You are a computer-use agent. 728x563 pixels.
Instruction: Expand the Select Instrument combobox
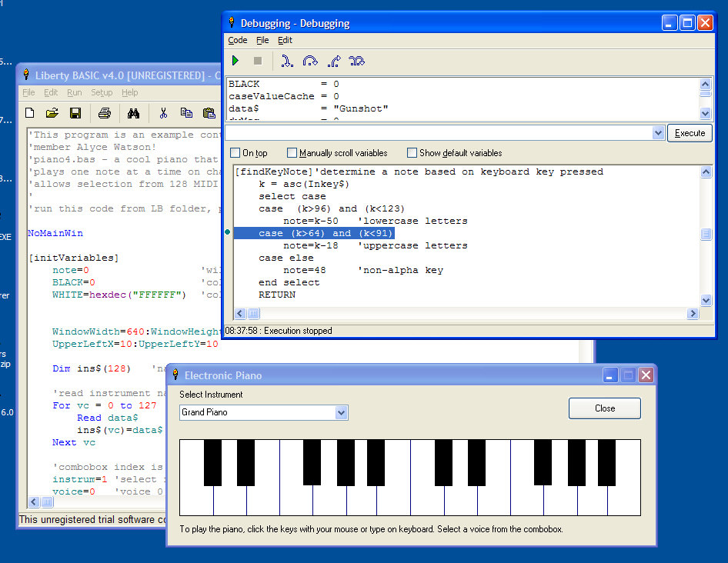click(342, 413)
